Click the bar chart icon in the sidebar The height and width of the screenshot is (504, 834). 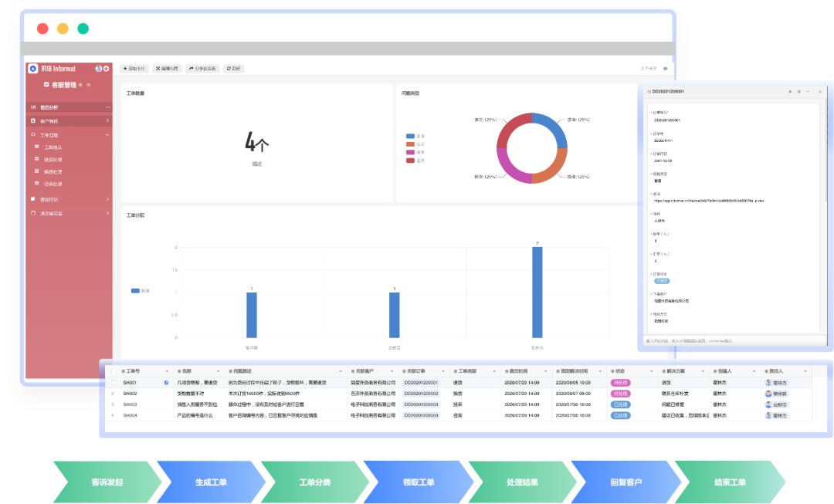(33, 107)
